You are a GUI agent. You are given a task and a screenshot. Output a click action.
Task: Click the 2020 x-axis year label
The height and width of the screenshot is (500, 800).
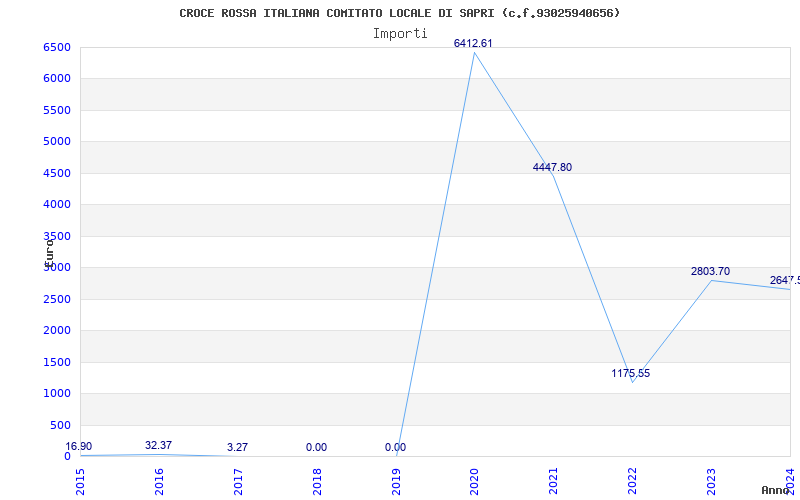(474, 481)
